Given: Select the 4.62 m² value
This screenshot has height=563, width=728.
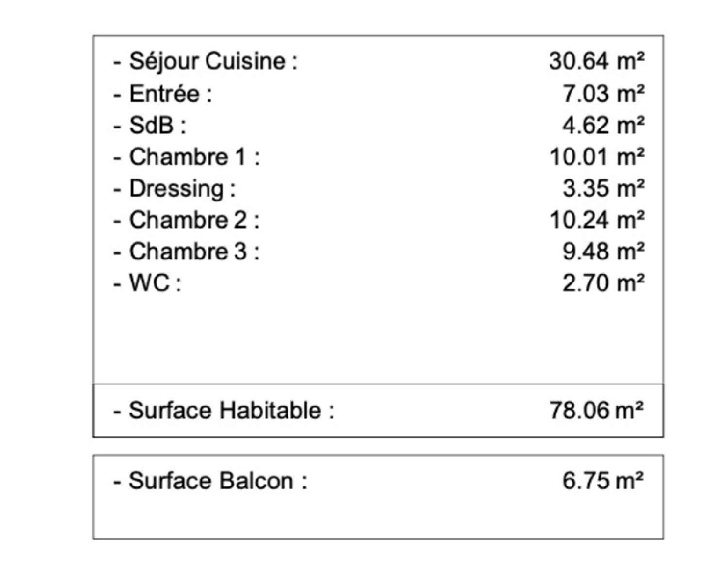Looking at the screenshot, I should [x=603, y=125].
